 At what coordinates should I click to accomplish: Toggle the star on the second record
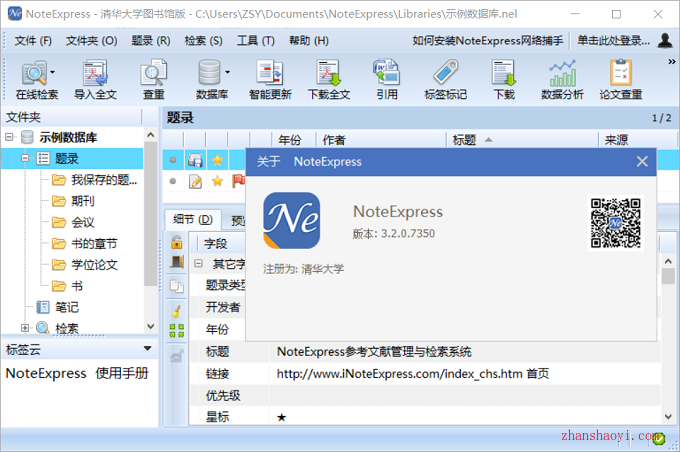(x=217, y=181)
